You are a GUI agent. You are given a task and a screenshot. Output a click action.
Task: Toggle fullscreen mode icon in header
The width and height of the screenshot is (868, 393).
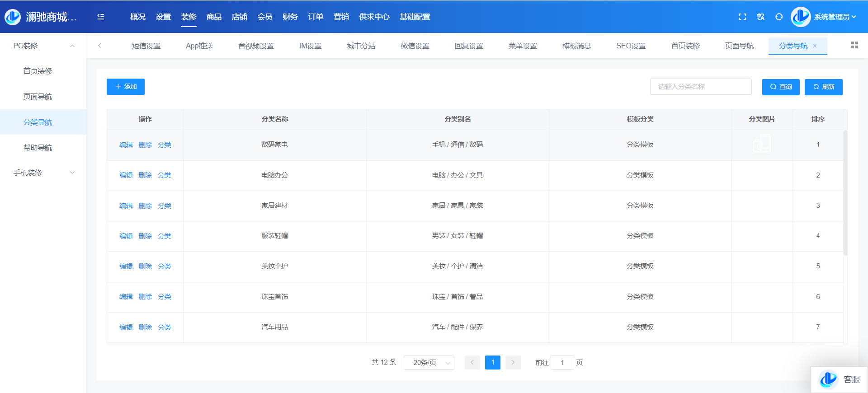742,17
